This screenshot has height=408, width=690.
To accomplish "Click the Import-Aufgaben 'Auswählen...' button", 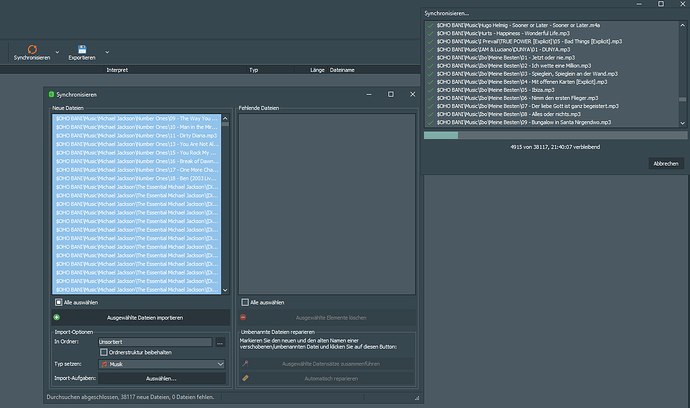I will coord(162,379).
